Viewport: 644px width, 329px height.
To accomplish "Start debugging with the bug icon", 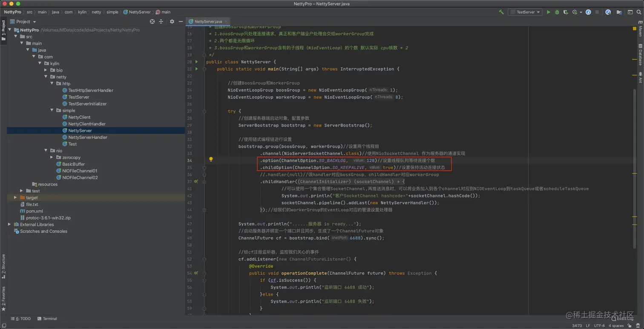I will (557, 12).
